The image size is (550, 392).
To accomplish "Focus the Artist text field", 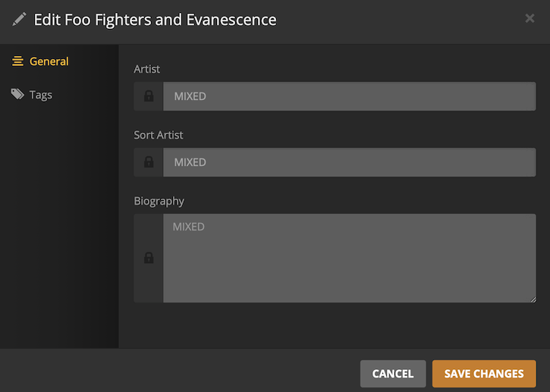I will tap(349, 96).
